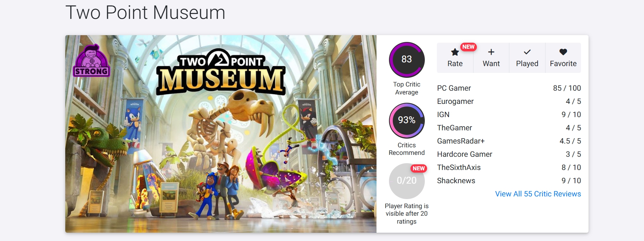Click the purple STRONG rating badge
This screenshot has height=241, width=644.
point(92,61)
